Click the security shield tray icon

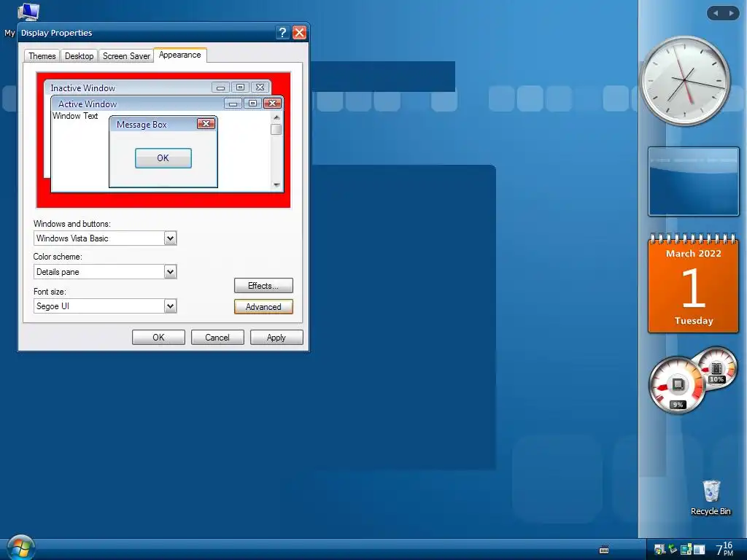[659, 550]
